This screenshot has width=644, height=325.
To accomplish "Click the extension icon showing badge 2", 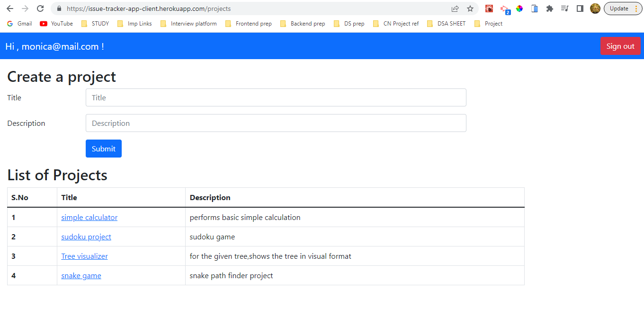I will [504, 9].
